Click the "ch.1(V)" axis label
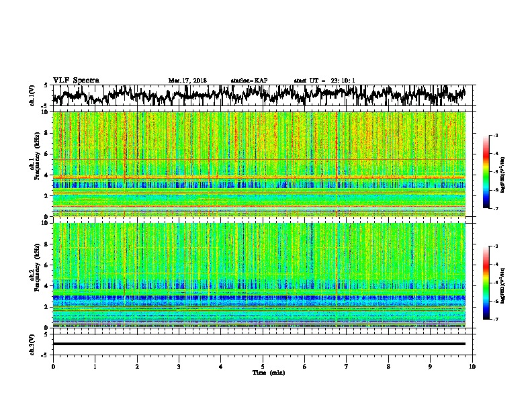The image size is (532, 411). click(32, 95)
